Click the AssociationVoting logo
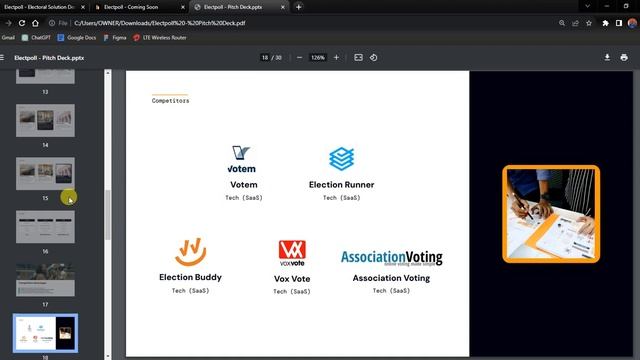640x360 pixels. [x=392, y=258]
